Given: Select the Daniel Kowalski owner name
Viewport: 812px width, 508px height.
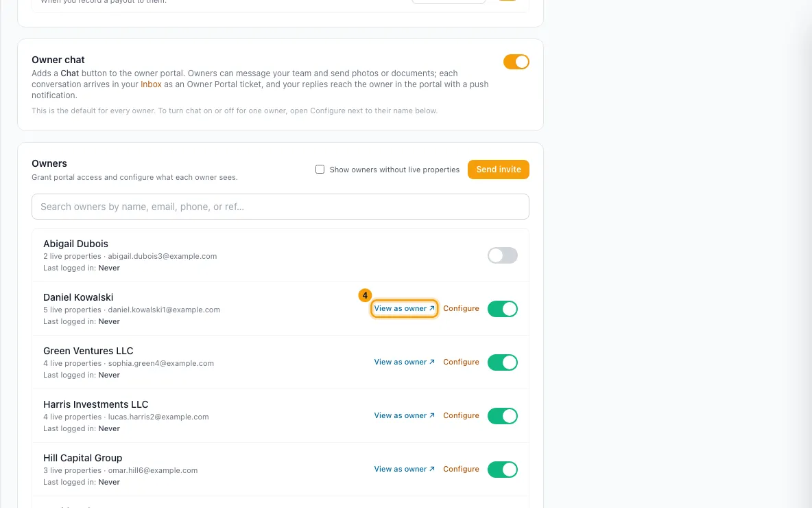Looking at the screenshot, I should 78,297.
